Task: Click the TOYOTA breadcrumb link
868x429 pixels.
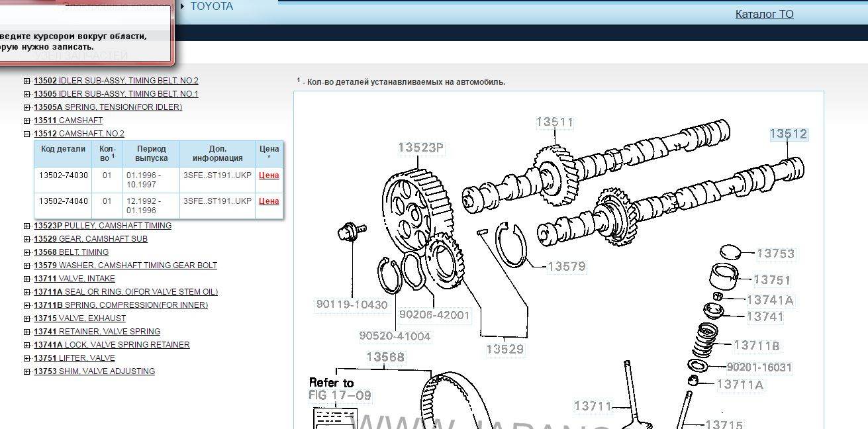Action: 211,7
